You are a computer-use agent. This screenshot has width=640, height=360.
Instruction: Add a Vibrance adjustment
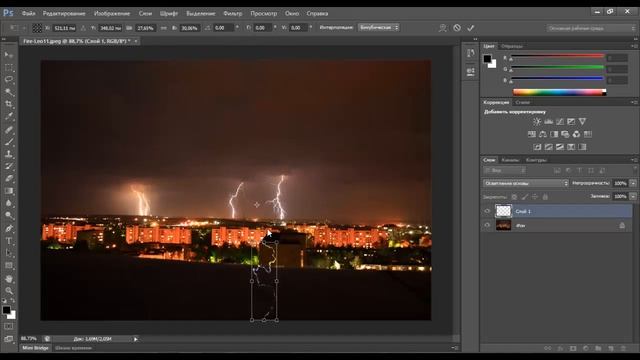[582, 121]
